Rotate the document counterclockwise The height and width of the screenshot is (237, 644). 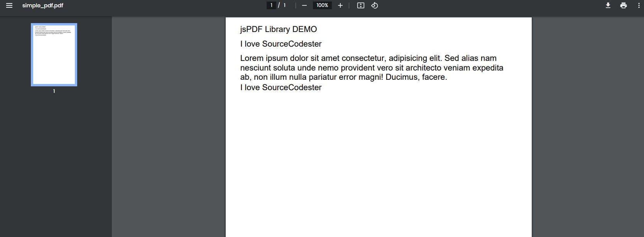point(375,5)
